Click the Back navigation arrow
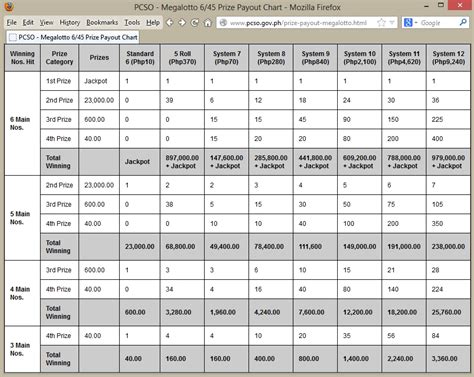Viewport: 474px width, 377px height. (170, 23)
